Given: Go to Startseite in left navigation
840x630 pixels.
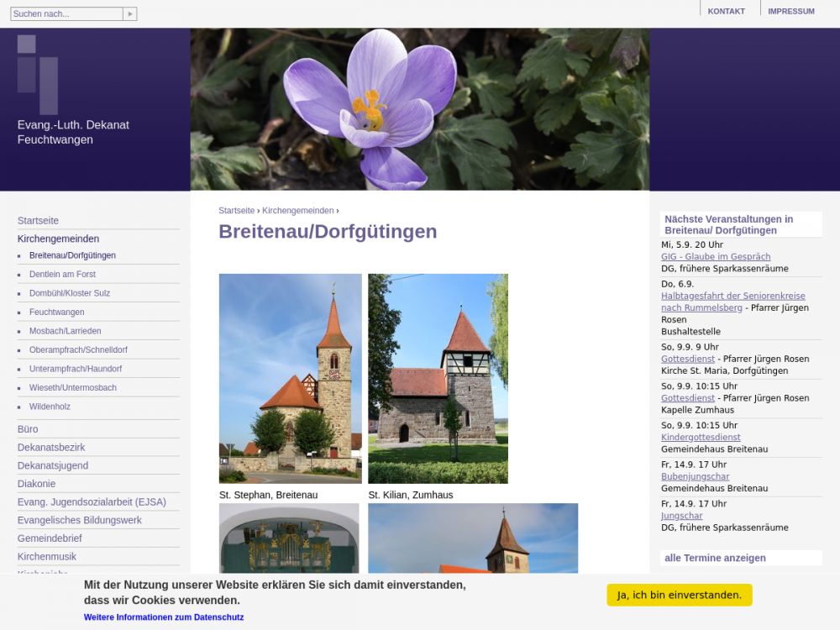Looking at the screenshot, I should [x=38, y=221].
